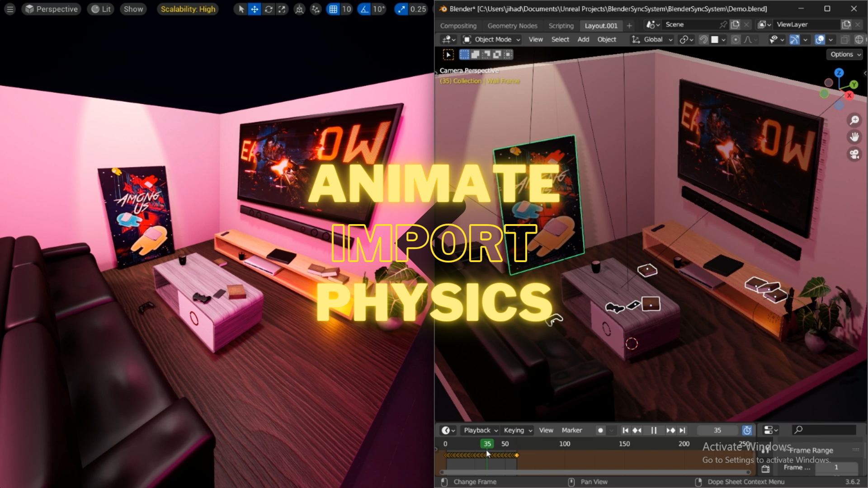Image resolution: width=868 pixels, height=488 pixels.
Task: Toggle surface snapping icon in Unreal
Action: (316, 9)
